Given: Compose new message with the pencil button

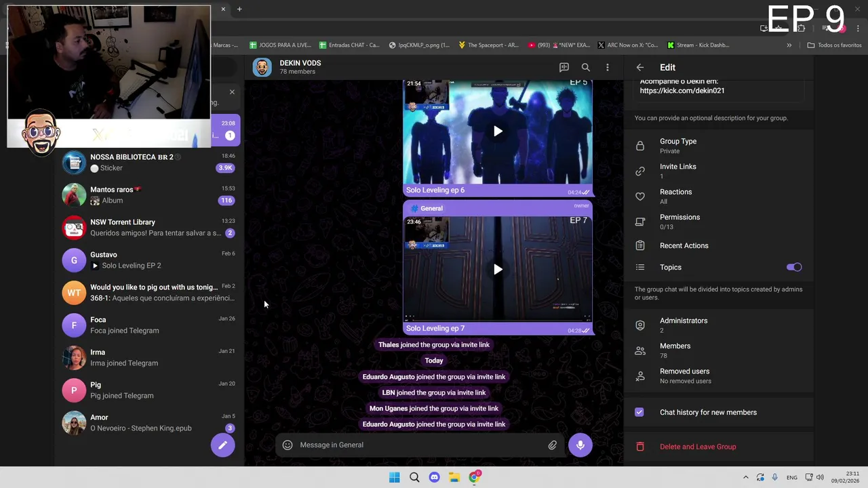Looking at the screenshot, I should 222,445.
